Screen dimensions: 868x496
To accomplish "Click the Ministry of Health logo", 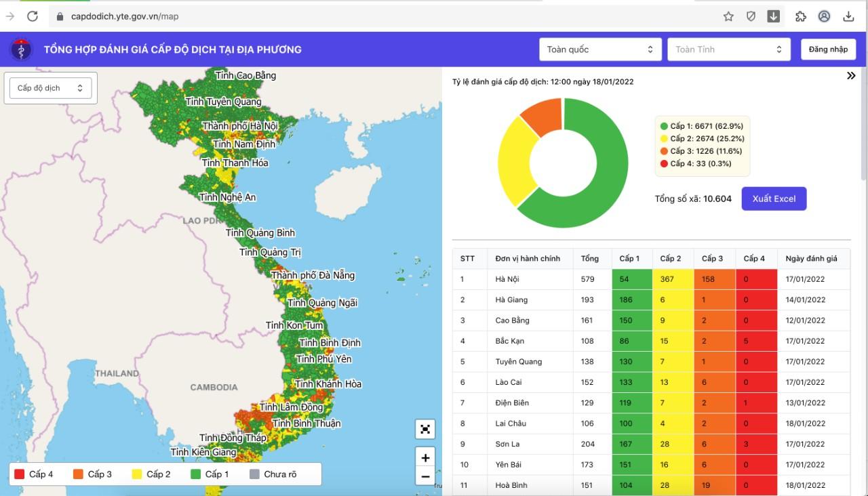I will (20, 49).
